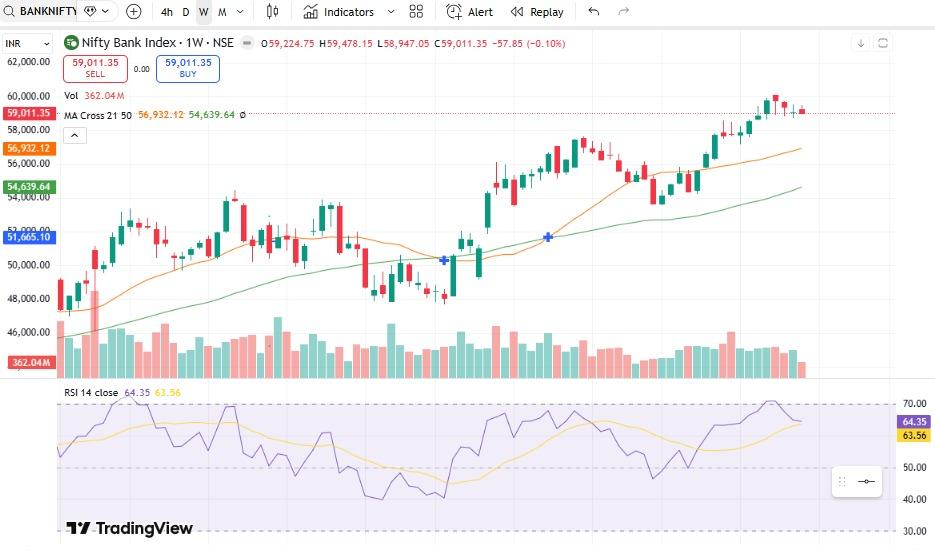Click the line drawing tool in floating toolbar
The image size is (935, 550).
866,481
